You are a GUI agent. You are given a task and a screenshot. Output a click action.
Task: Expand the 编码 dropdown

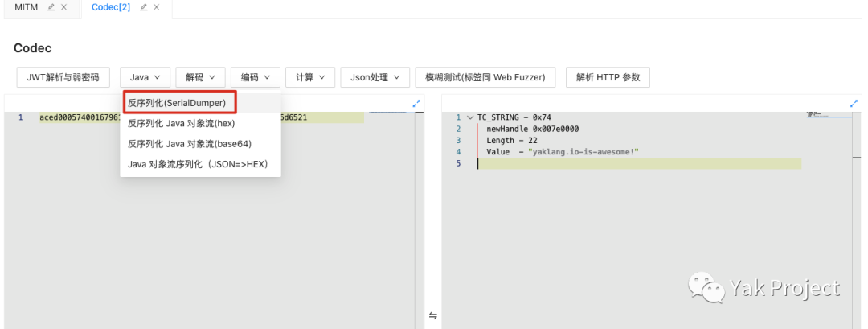coord(256,77)
